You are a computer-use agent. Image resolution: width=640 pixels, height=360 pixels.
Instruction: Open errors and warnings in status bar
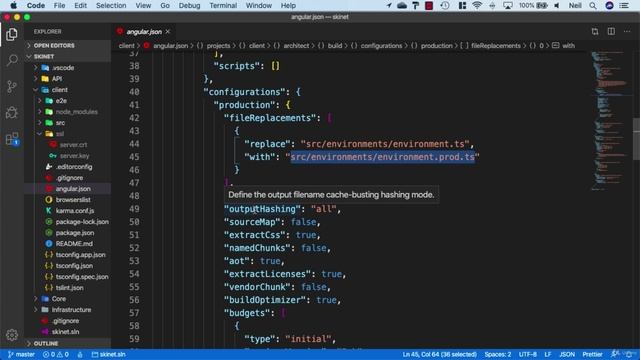[x=56, y=354]
